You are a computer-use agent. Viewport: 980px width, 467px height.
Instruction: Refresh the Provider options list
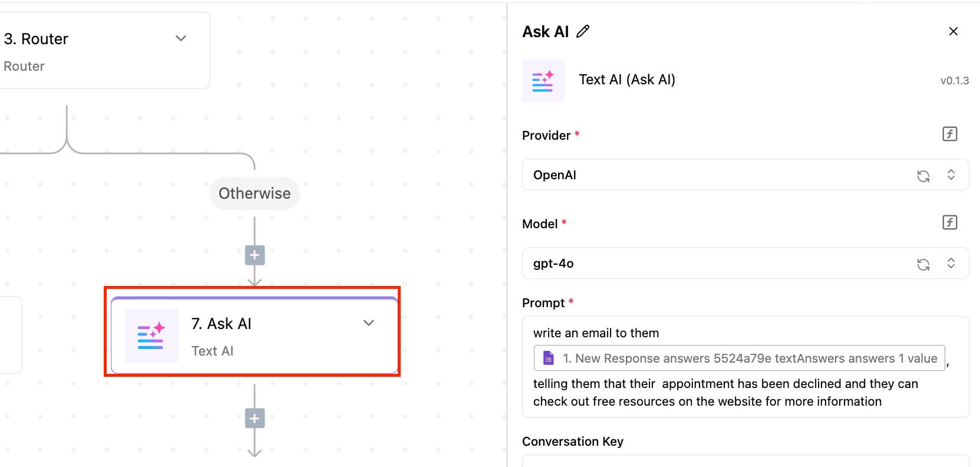[x=923, y=176]
